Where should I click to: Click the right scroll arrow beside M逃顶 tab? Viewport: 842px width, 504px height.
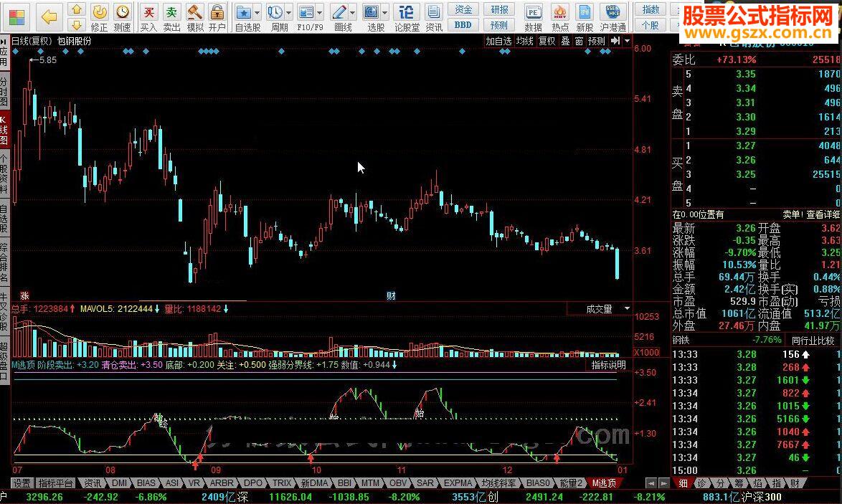[x=663, y=483]
